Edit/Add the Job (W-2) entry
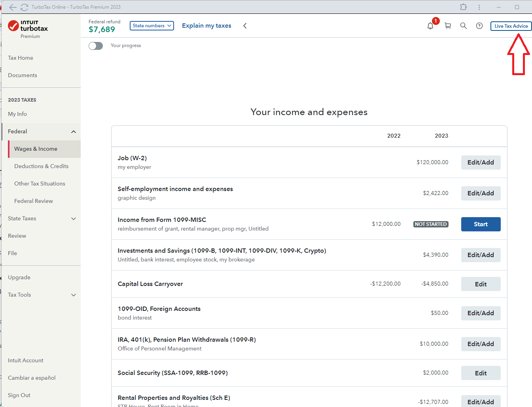 481,163
